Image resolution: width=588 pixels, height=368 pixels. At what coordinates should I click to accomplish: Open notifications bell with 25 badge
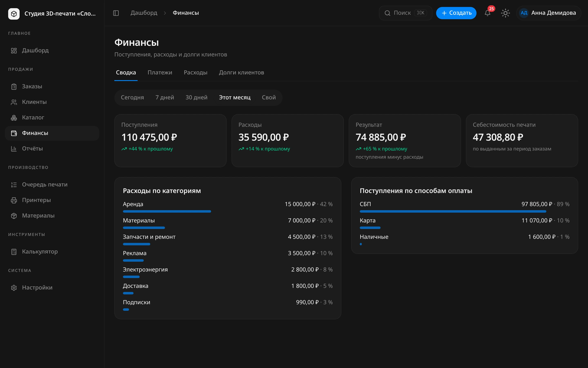[487, 13]
